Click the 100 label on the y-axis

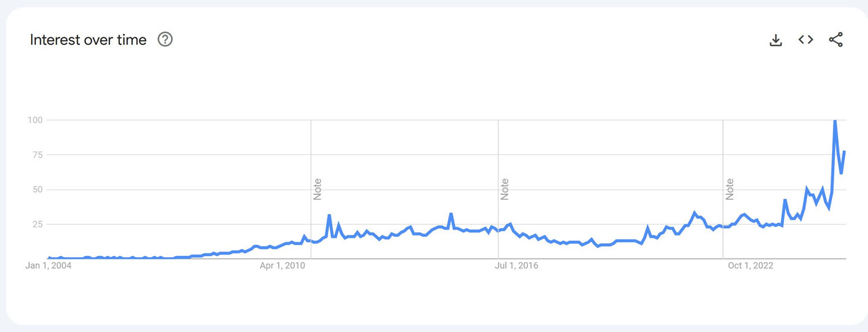35,120
